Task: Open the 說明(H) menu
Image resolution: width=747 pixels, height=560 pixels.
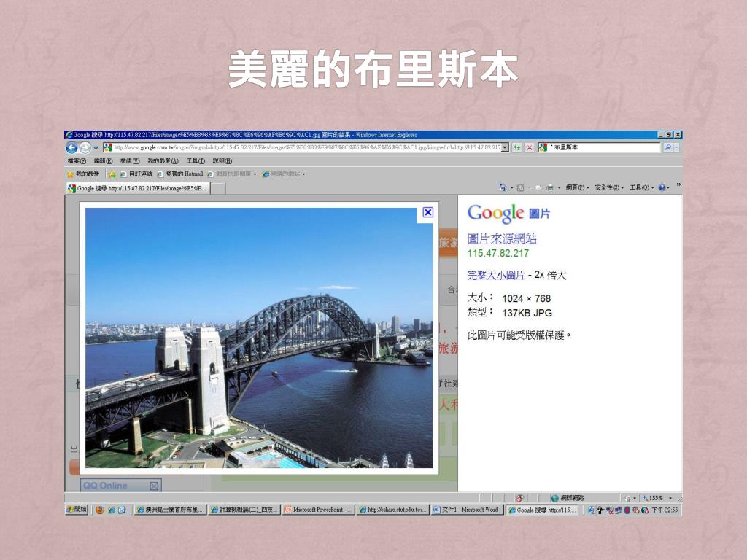Action: (222, 161)
